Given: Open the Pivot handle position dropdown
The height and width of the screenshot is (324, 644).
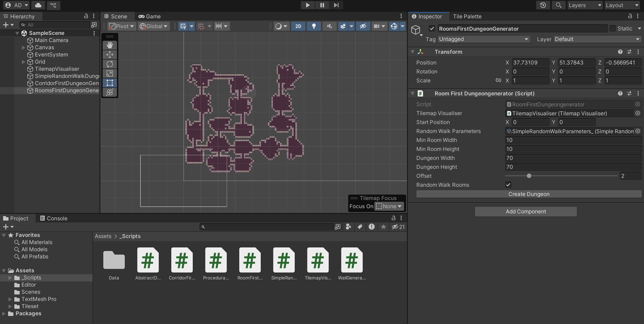Looking at the screenshot, I should [121, 26].
